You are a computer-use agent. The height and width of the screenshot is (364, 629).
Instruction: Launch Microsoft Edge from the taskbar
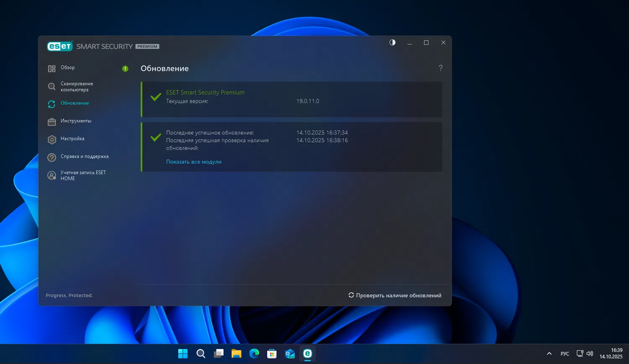coord(254,354)
